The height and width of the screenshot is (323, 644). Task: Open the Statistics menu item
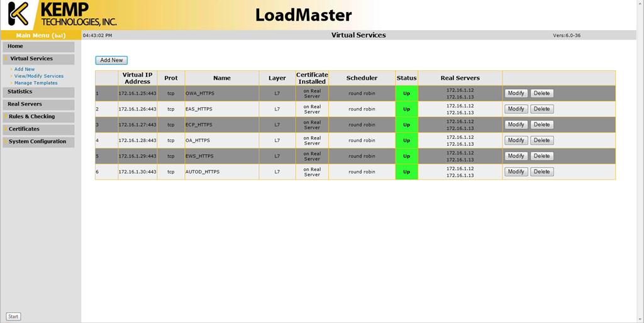coord(38,92)
